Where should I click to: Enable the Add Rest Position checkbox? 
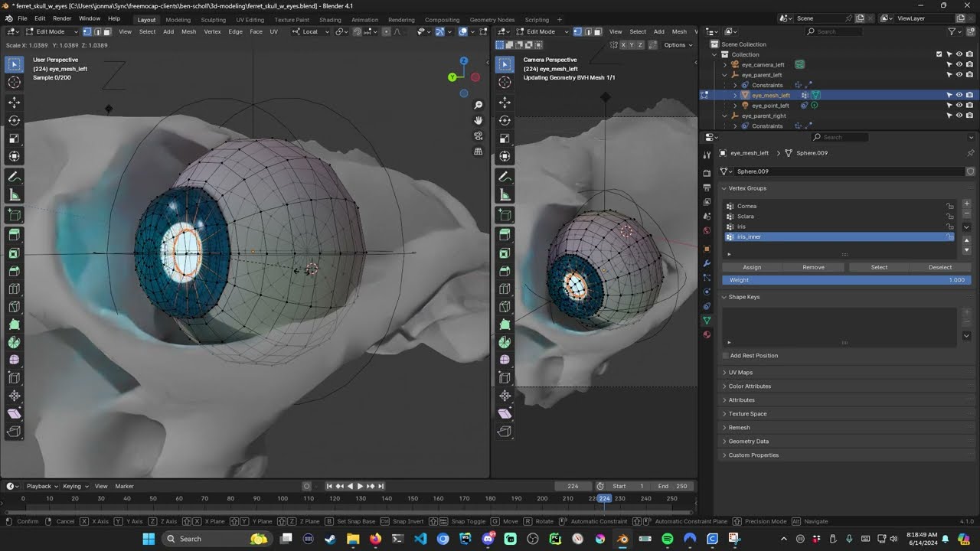(726, 356)
